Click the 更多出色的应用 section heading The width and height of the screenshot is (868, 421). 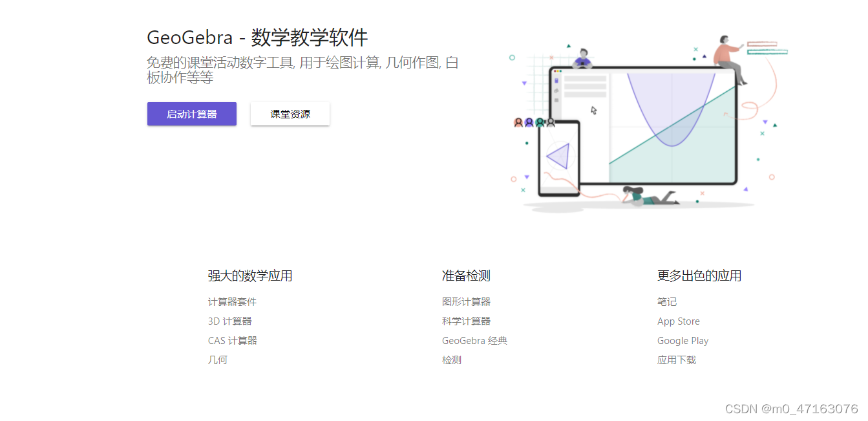click(699, 276)
